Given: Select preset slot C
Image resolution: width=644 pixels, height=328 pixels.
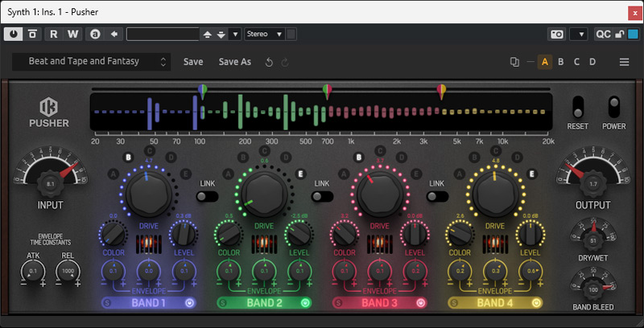Looking at the screenshot, I should (x=576, y=63).
